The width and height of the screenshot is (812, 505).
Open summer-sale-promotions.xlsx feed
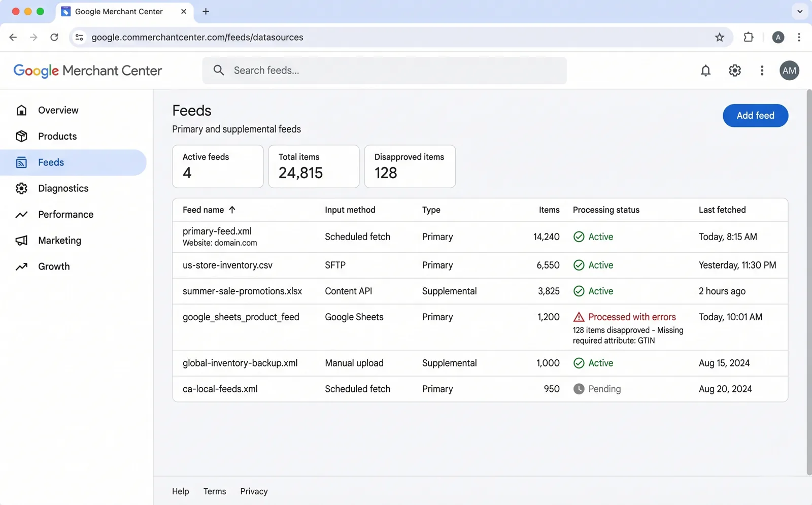coord(242,291)
